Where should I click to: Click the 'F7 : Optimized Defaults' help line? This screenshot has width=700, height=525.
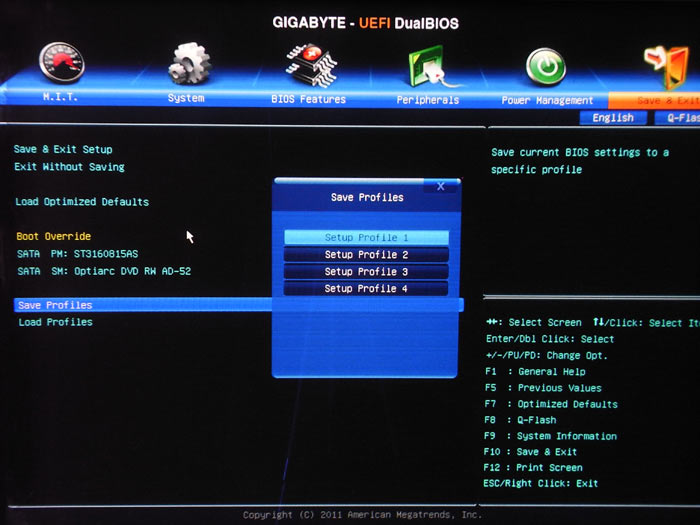tap(551, 404)
